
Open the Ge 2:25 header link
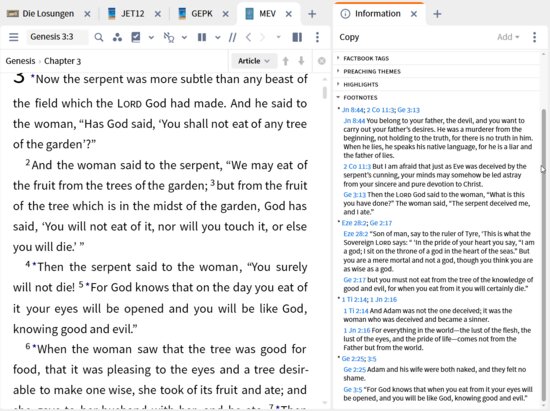point(354,359)
